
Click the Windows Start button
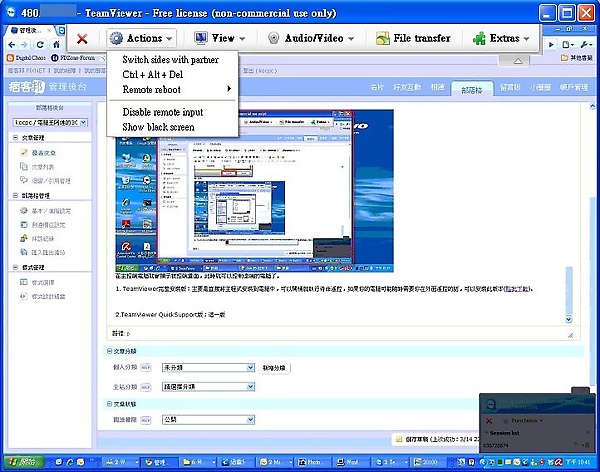(x=23, y=462)
